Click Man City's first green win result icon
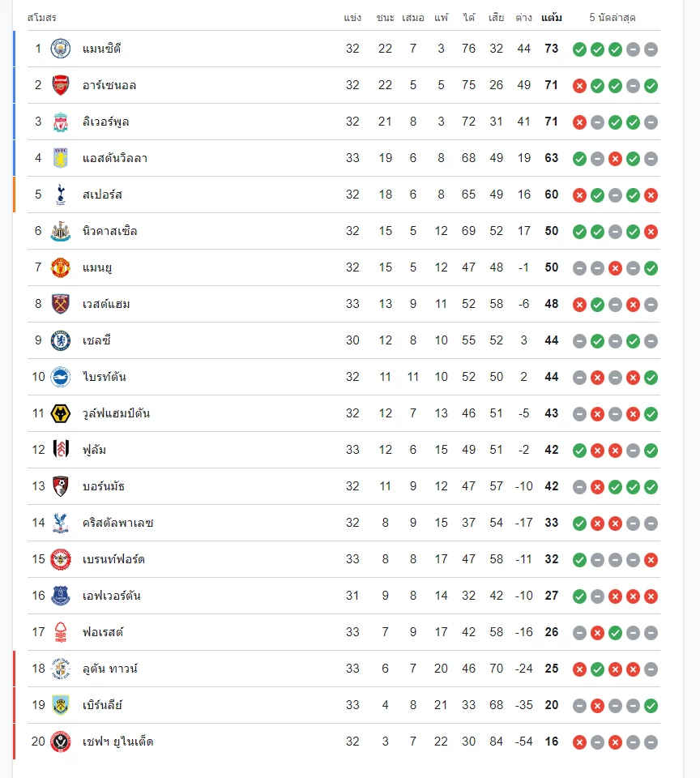This screenshot has width=700, height=778. pos(579,49)
